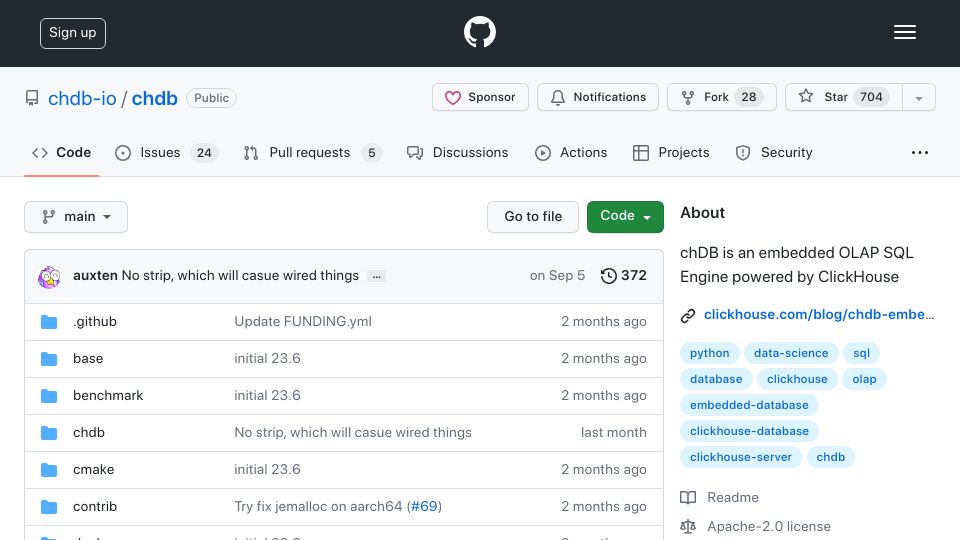Open the chdb repository name link

click(154, 98)
